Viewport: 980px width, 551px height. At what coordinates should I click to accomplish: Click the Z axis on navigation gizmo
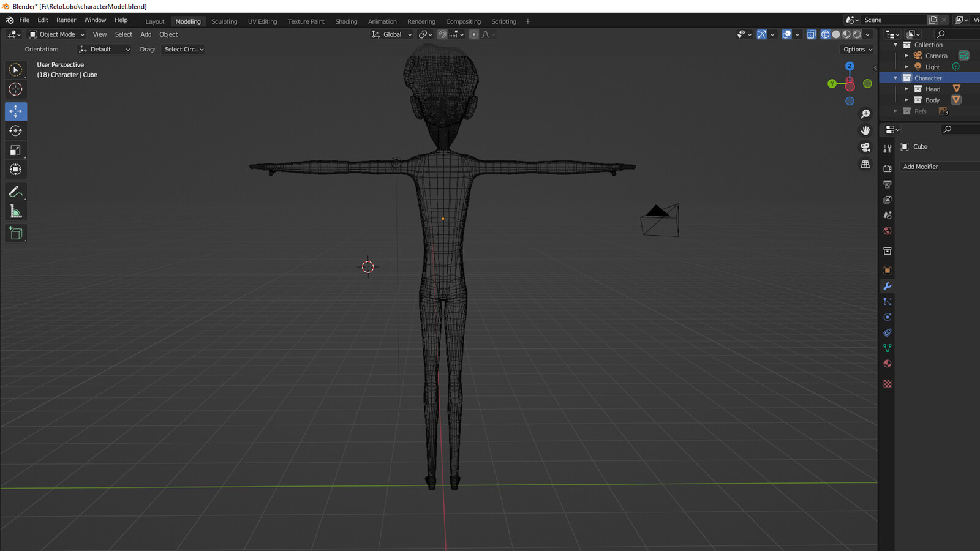(850, 66)
